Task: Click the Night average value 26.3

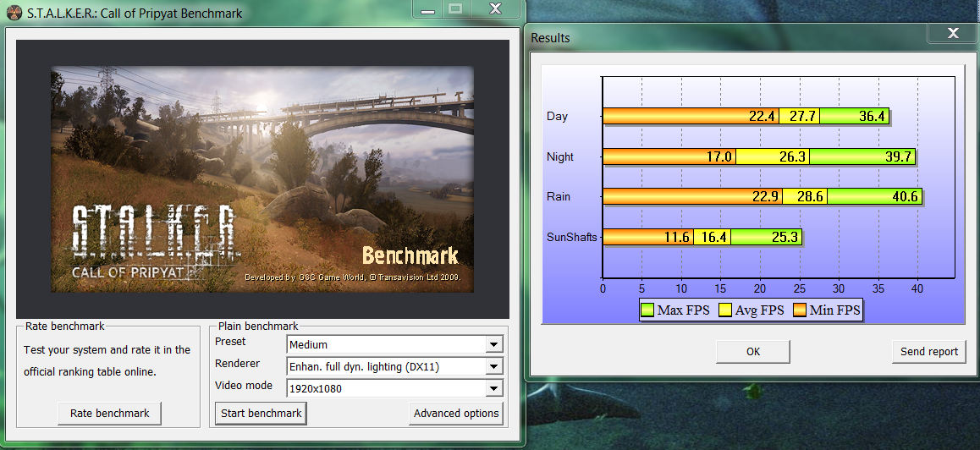Action: coord(792,156)
